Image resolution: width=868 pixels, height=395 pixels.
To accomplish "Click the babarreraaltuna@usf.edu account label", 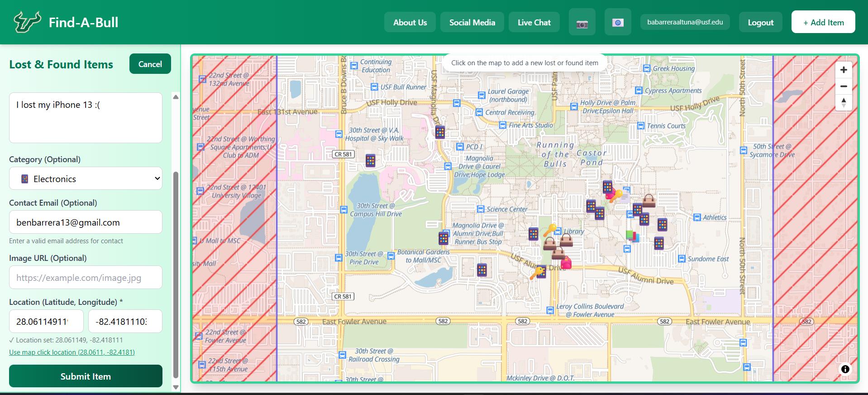I will tap(685, 22).
